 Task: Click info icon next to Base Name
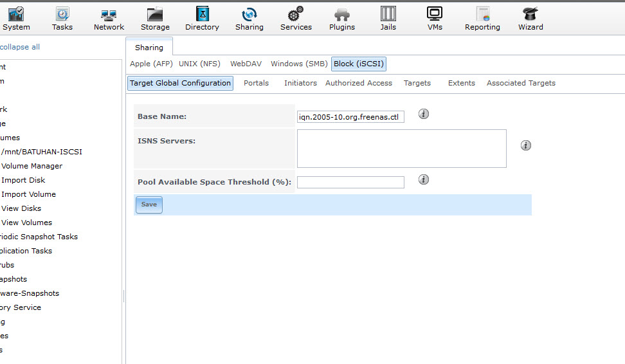tap(423, 114)
